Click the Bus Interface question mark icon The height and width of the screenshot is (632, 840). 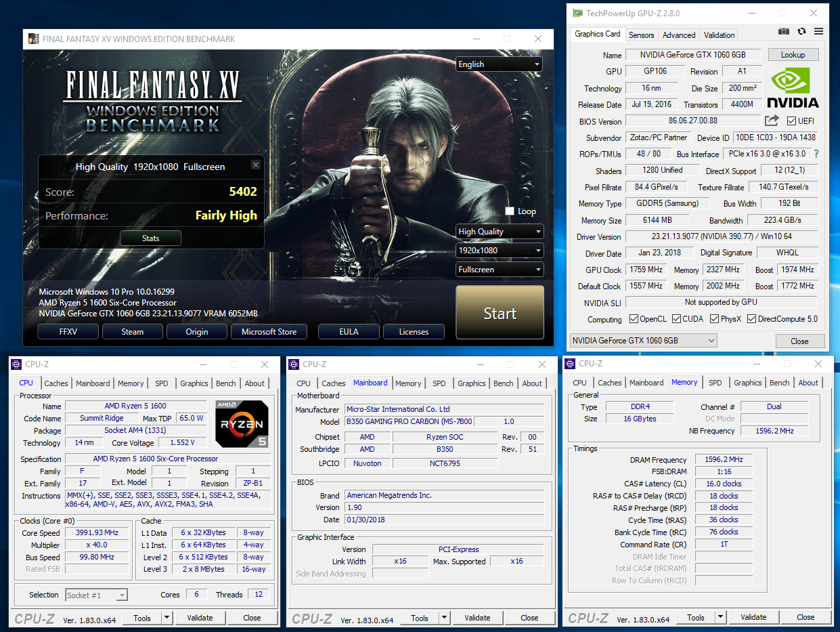(816, 154)
